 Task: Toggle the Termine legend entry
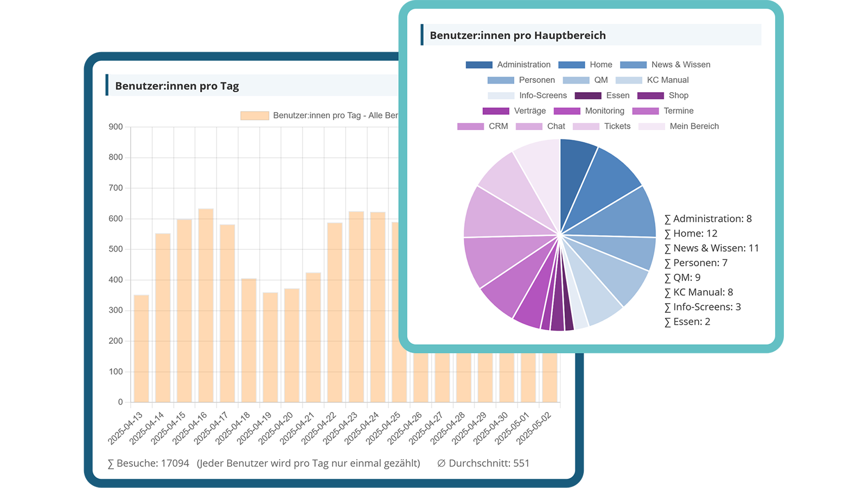click(x=663, y=111)
